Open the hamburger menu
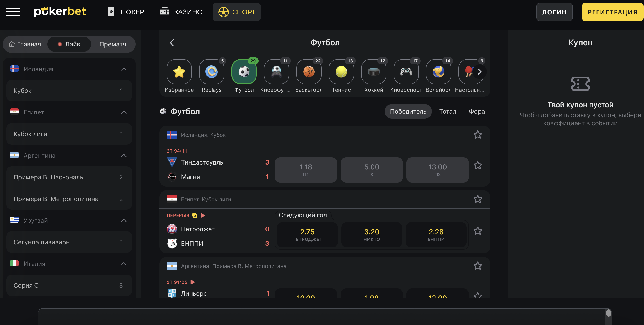The image size is (644, 325). (x=13, y=12)
